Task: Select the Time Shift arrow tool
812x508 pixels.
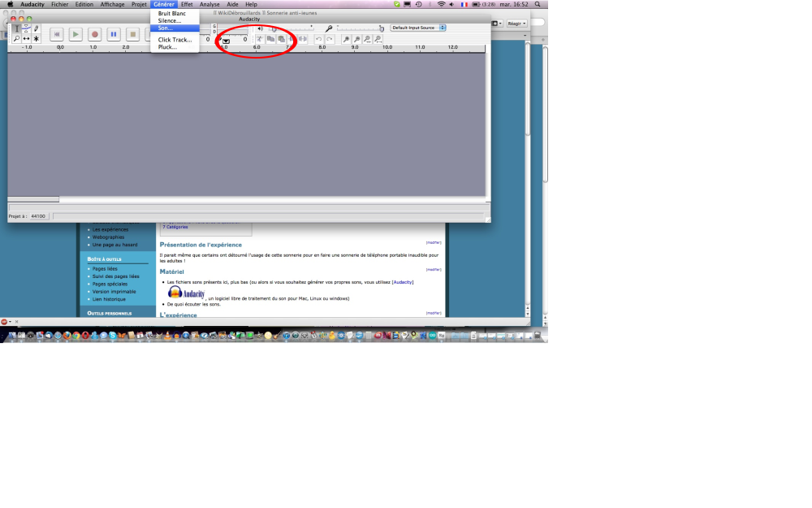Action: 26,38
